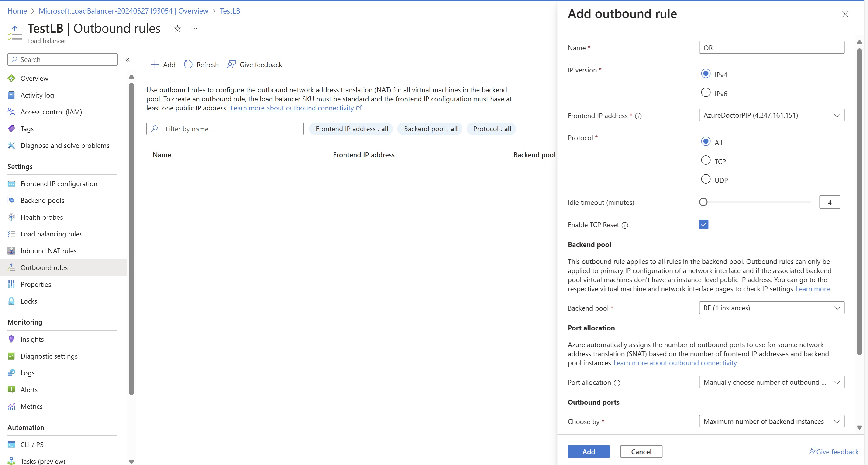Screen dimensions: 868x465
Task: Click the info icon next to Frontend IP address
Action: [638, 116]
